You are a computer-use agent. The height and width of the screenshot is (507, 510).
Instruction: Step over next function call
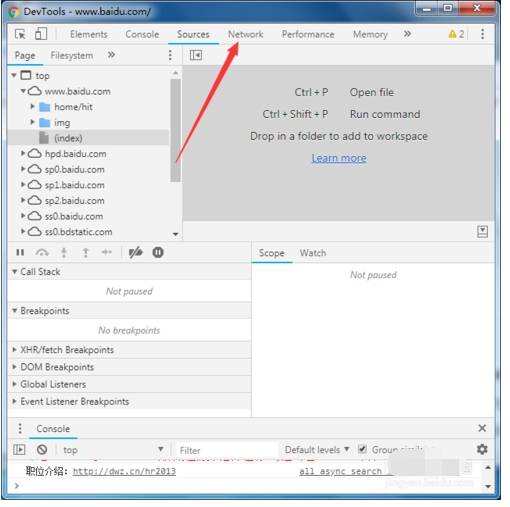[42, 253]
